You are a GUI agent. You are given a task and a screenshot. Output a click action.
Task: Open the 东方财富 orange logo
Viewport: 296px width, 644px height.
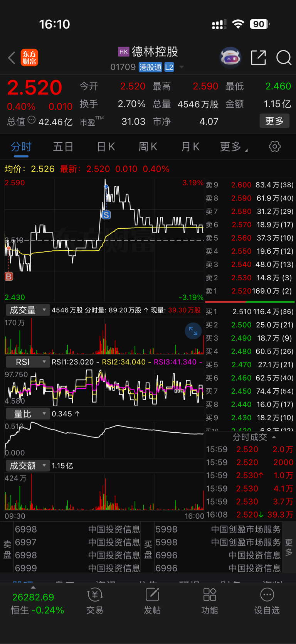click(x=29, y=58)
